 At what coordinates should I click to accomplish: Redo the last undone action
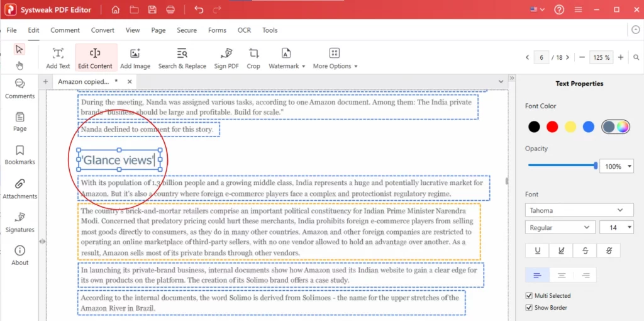pos(217,10)
